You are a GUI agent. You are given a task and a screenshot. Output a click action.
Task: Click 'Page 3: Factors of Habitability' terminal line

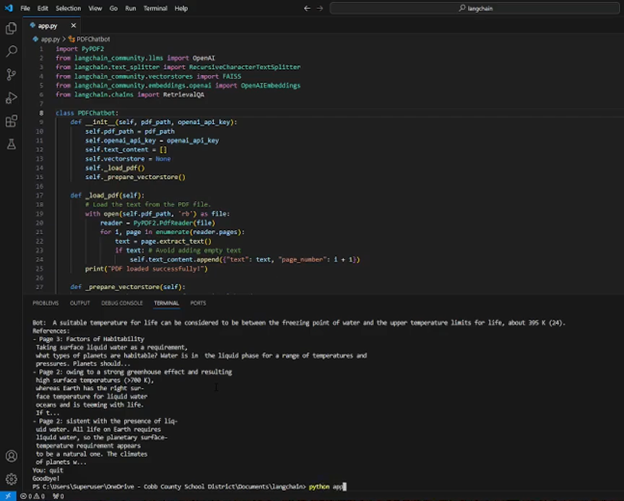(x=92, y=339)
